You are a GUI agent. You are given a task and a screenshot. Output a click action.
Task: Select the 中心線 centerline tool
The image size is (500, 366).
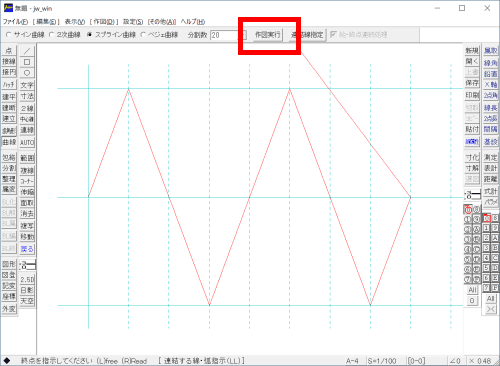(x=27, y=119)
